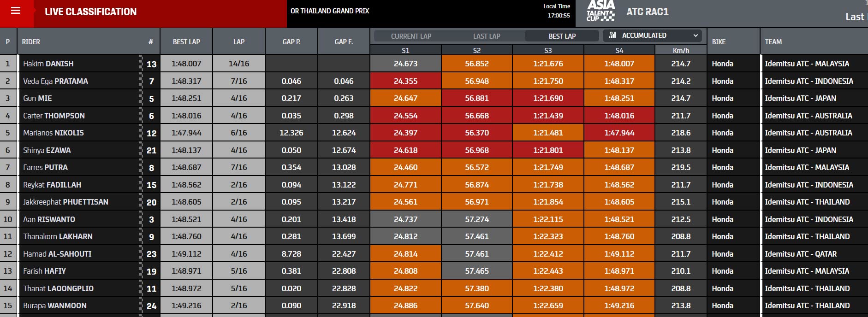The image size is (868, 317).
Task: Click checkered flag marker beside Marianos Nikolis
Action: tap(141, 133)
